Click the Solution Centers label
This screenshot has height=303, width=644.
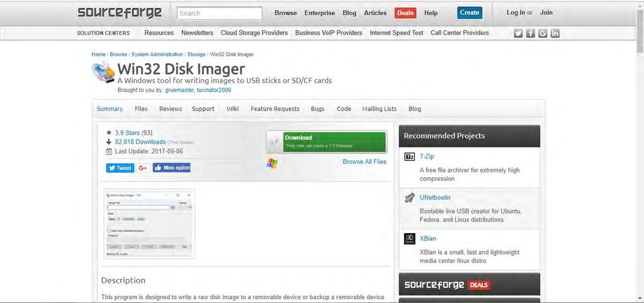click(x=103, y=33)
